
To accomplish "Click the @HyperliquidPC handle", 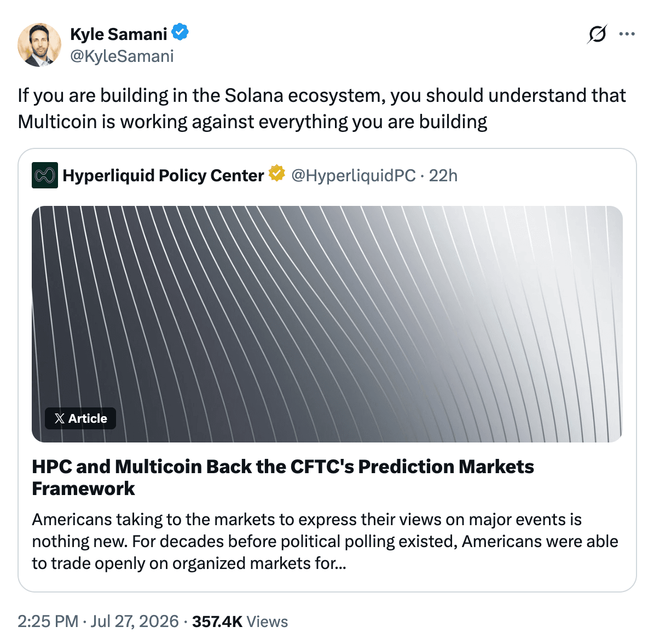I will pos(354,175).
